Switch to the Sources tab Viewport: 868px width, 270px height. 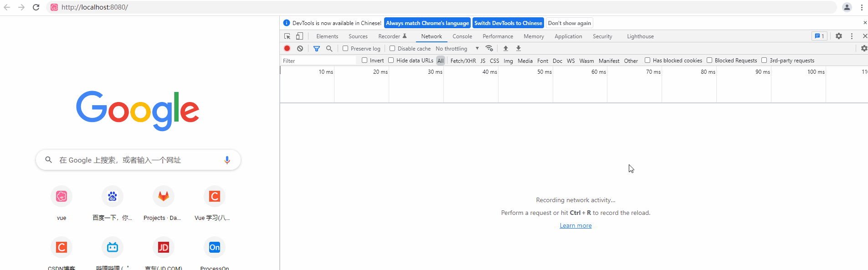358,36
